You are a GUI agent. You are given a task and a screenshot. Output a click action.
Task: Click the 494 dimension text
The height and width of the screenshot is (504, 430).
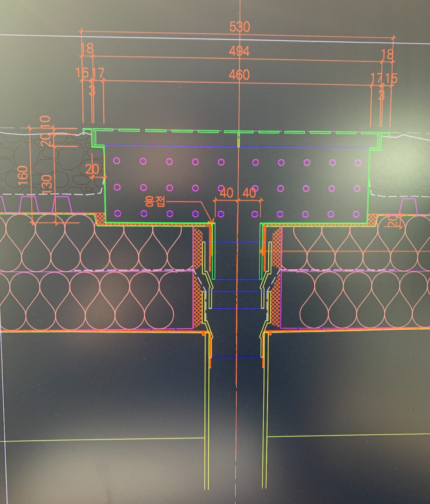pyautogui.click(x=239, y=51)
